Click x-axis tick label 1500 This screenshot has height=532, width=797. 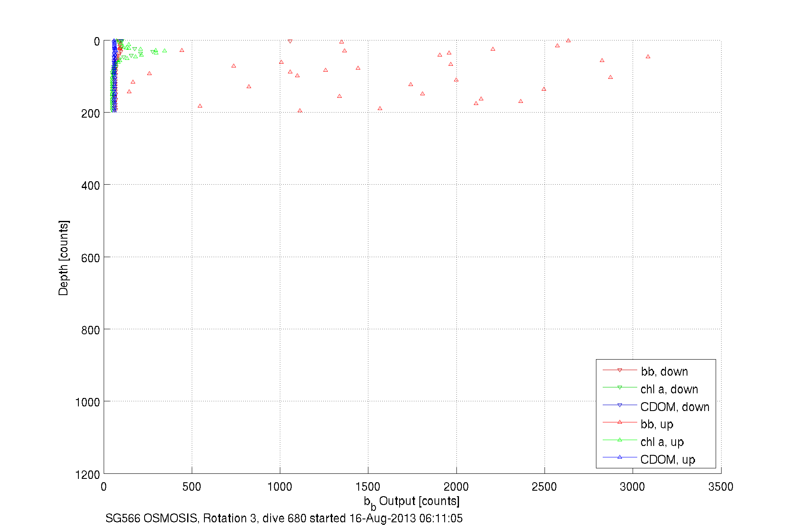tap(368, 487)
